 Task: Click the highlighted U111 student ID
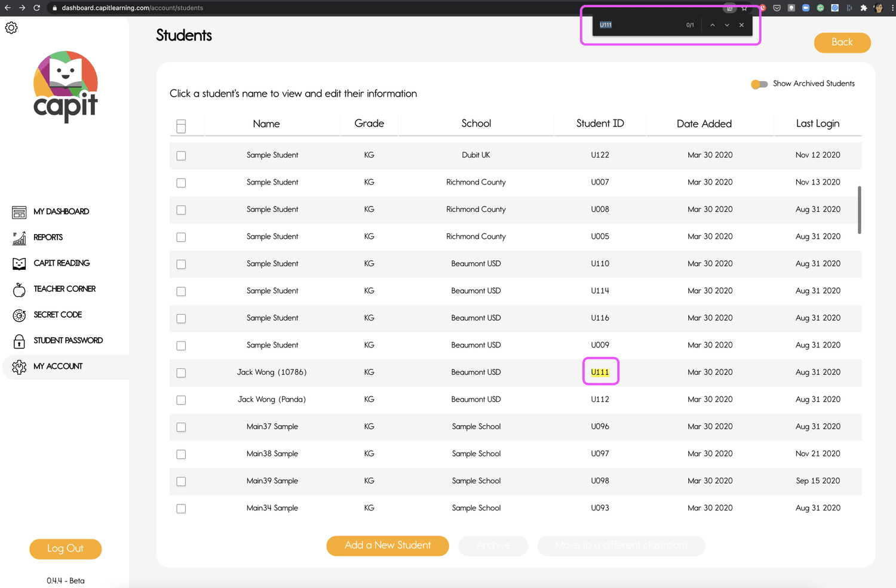(x=600, y=372)
